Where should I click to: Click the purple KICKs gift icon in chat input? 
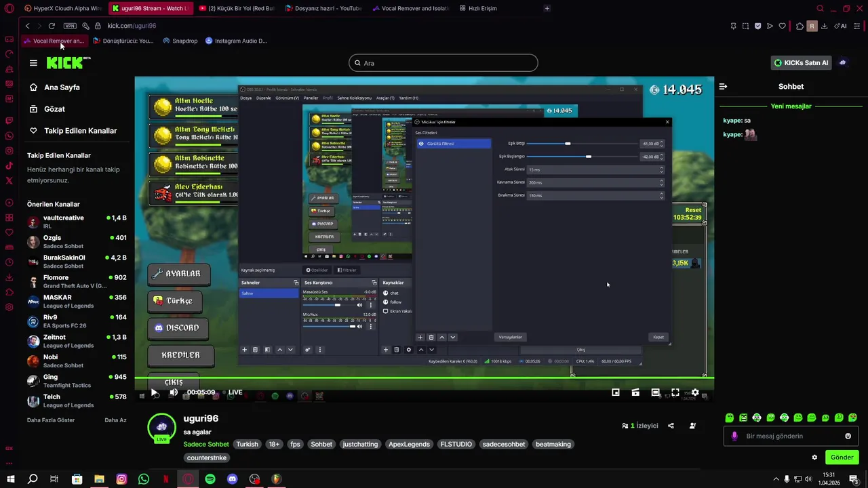(734, 436)
